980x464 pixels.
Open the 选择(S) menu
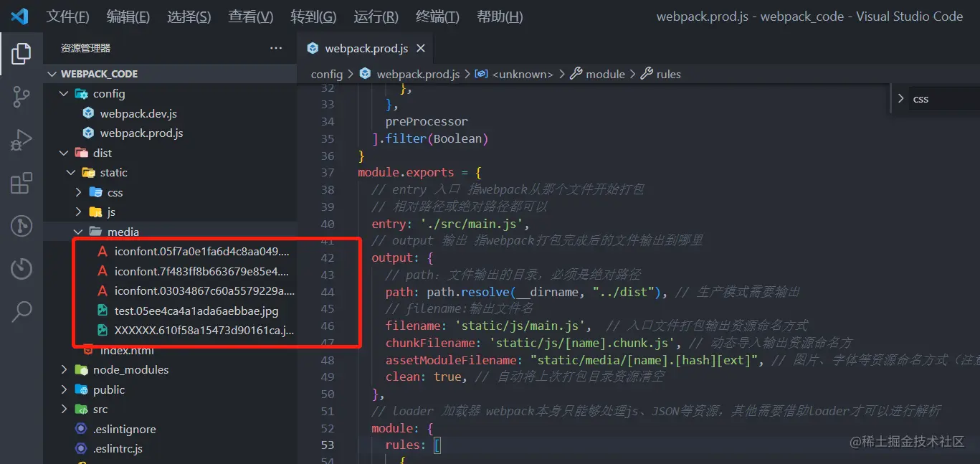point(189,16)
